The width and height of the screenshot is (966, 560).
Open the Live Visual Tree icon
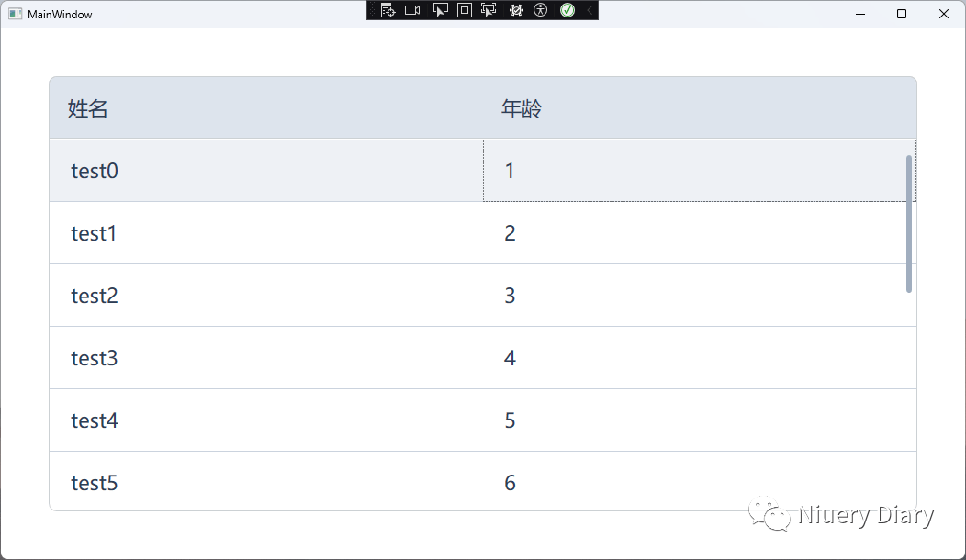388,10
